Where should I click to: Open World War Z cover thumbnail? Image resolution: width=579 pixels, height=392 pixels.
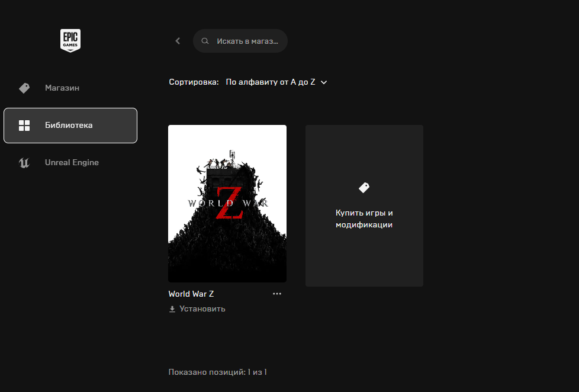[x=227, y=204]
